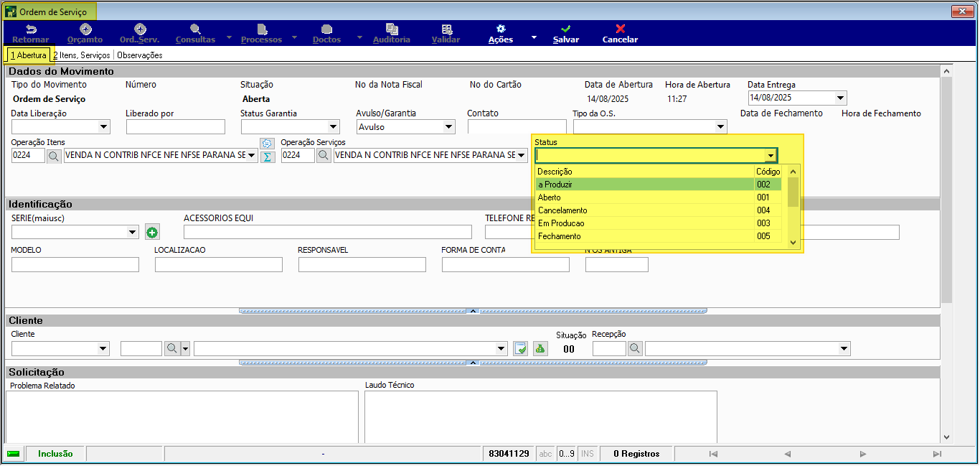
Task: Click the Retornar toolbar icon
Action: (x=31, y=29)
